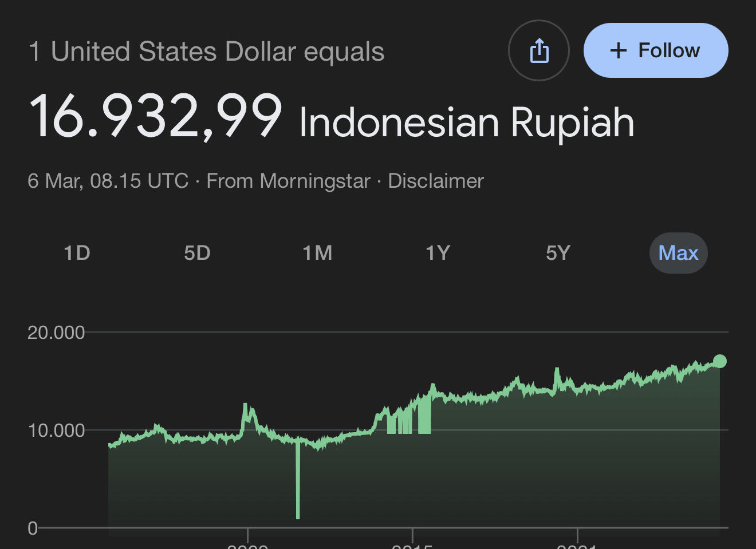This screenshot has width=756, height=549.
Task: Click the green endpoint dot on chart
Action: pos(720,361)
